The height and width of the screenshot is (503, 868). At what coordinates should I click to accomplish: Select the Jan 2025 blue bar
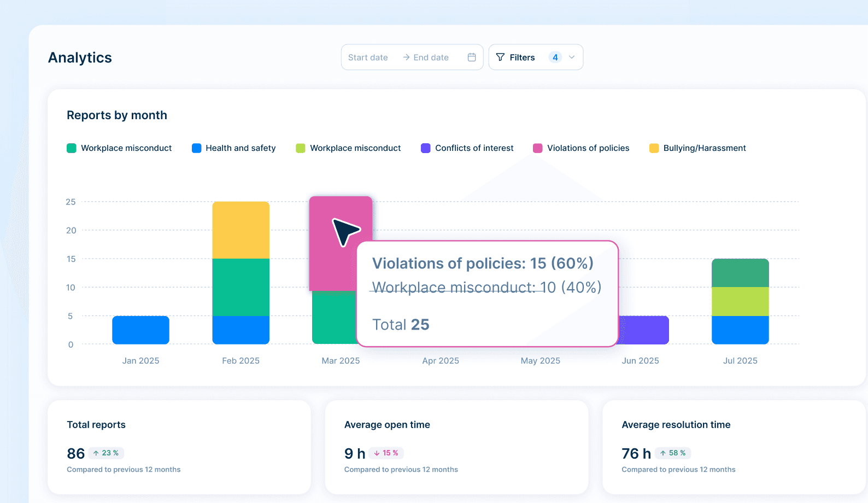click(140, 330)
